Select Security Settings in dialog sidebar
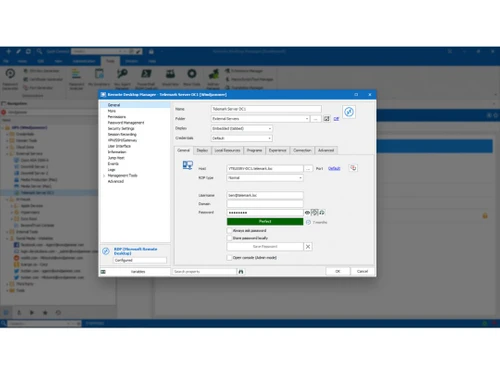Viewport: 500px width, 375px height. coord(121,129)
